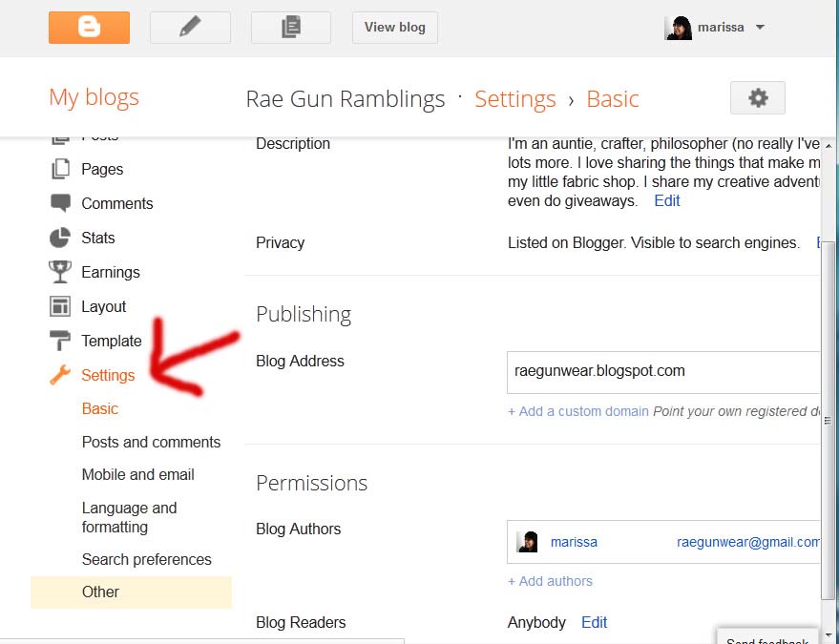The width and height of the screenshot is (839, 644).
Task: Open the posts list icon button
Action: coord(290,28)
